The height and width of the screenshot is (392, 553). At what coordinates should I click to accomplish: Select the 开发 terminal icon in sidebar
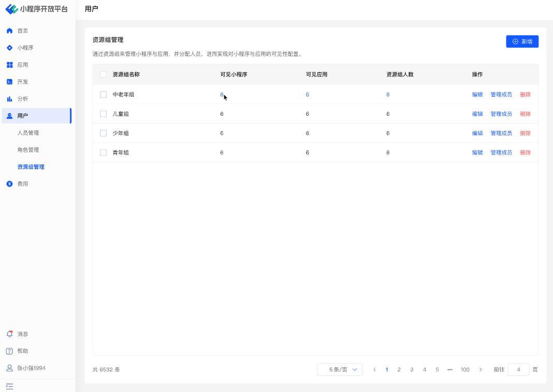(x=9, y=82)
